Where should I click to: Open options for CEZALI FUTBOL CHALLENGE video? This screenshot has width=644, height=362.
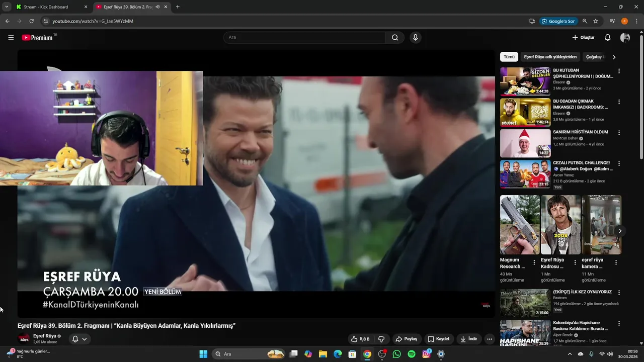[x=619, y=163]
